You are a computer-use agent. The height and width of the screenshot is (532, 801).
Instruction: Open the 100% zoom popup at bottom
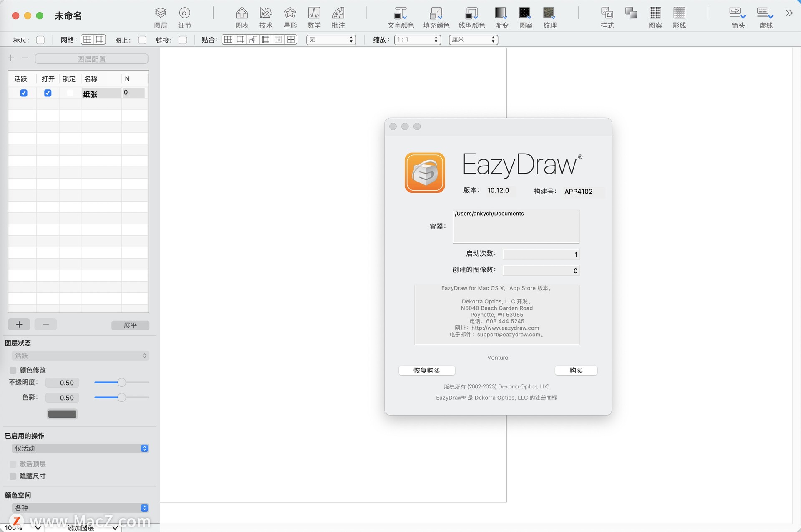[22, 528]
